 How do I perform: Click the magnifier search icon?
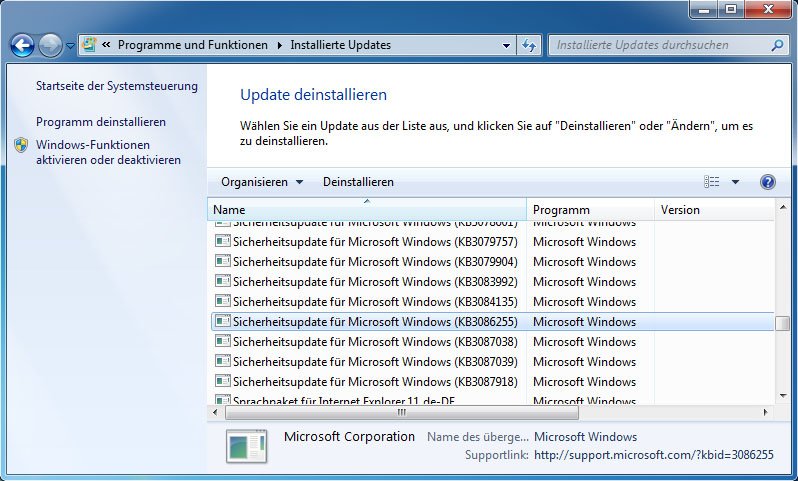tap(777, 45)
